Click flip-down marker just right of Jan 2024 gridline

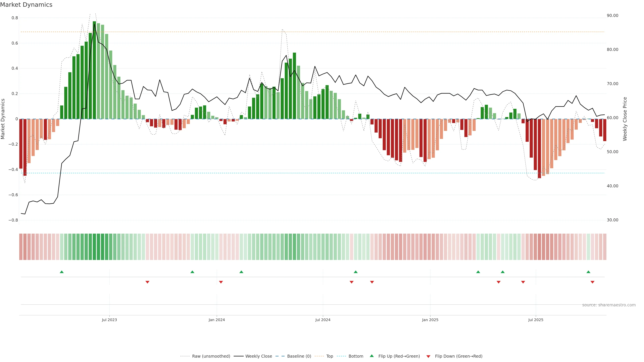tap(221, 282)
